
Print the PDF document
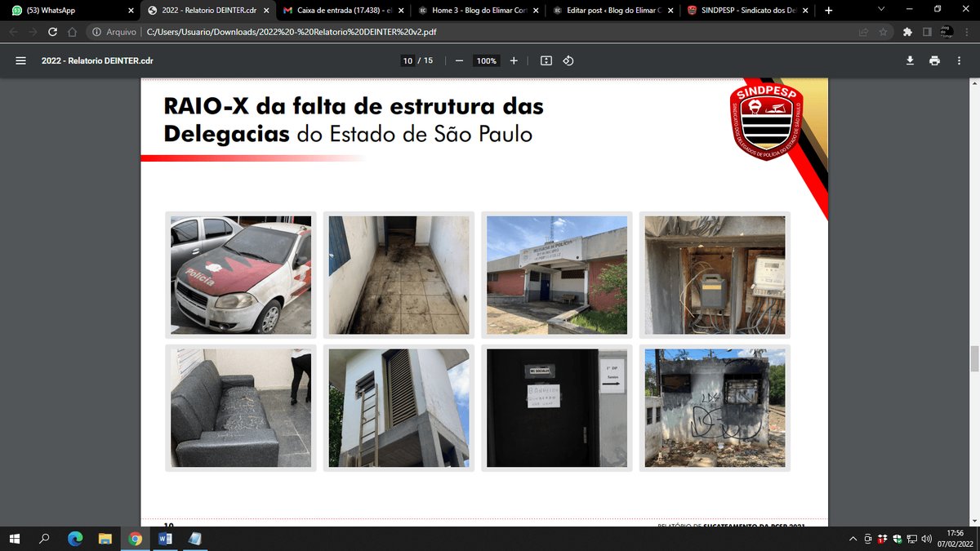[x=934, y=61]
